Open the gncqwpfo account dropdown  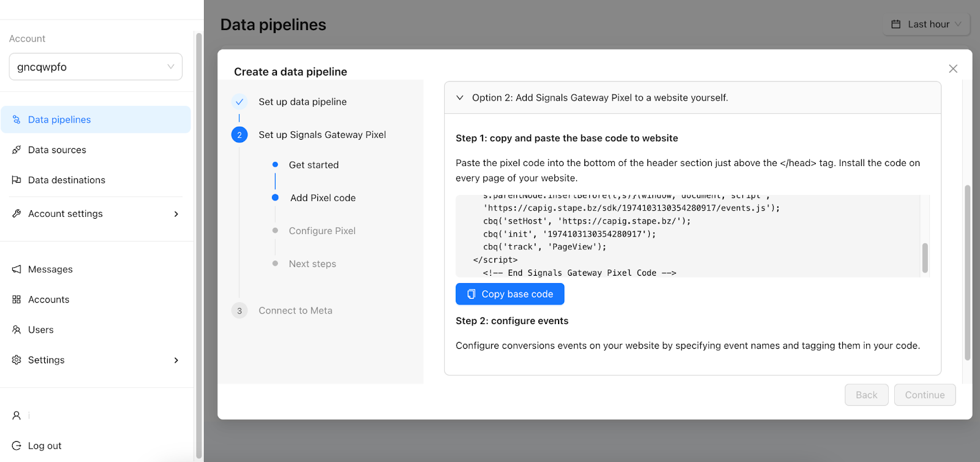pyautogui.click(x=96, y=67)
